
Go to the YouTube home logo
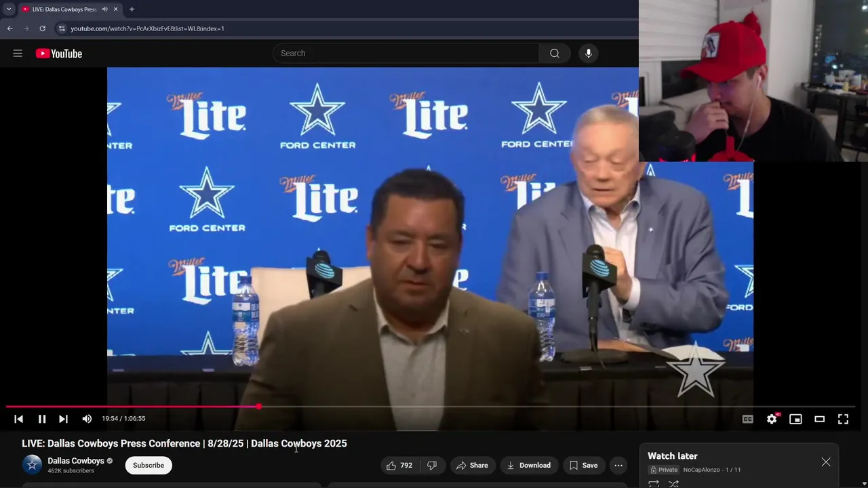(59, 54)
